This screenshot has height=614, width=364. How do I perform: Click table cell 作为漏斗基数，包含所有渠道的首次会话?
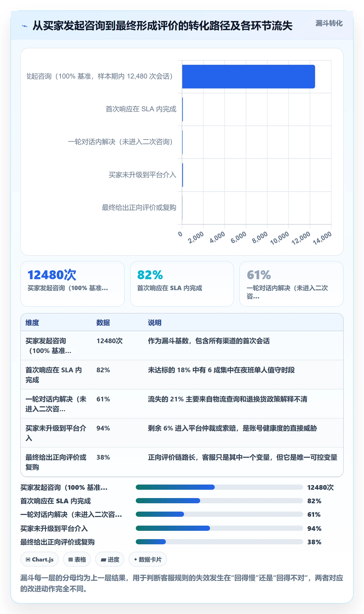click(209, 341)
